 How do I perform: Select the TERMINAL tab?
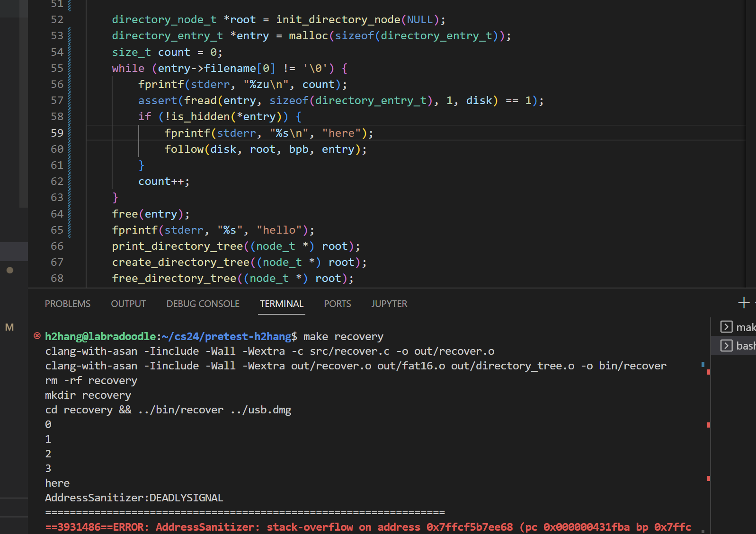(x=282, y=304)
